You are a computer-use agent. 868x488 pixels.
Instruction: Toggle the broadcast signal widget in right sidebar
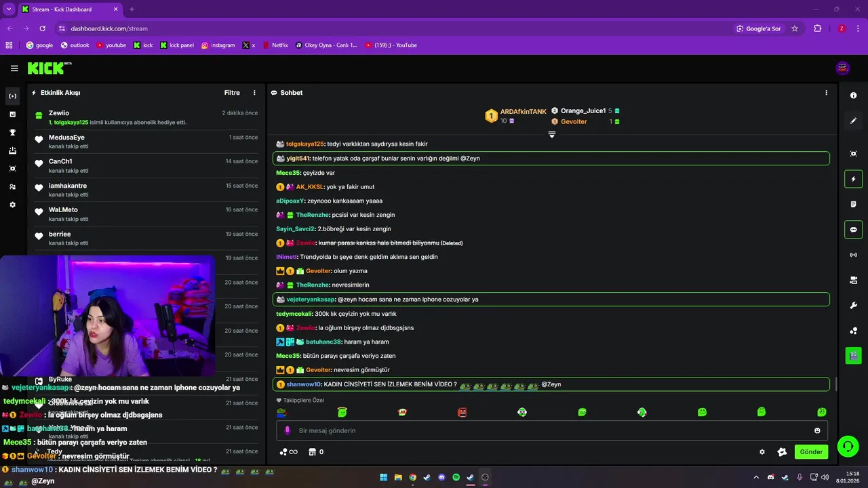(x=853, y=255)
